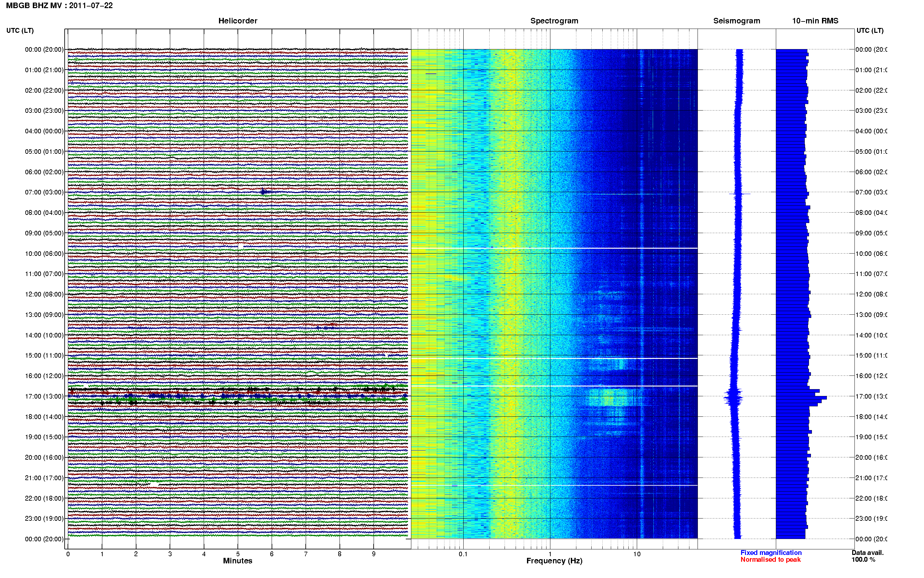Select left-axis label "12:00 (08:00)"

[x=44, y=294]
